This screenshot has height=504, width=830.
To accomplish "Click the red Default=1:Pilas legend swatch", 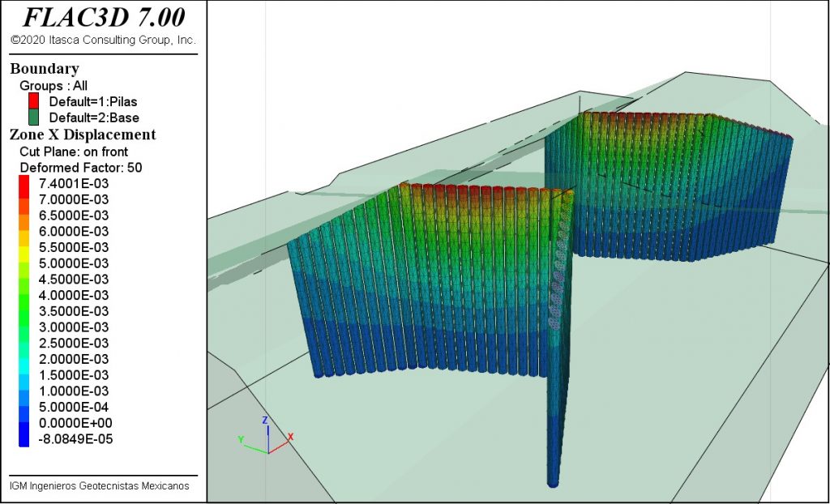I will [x=33, y=101].
